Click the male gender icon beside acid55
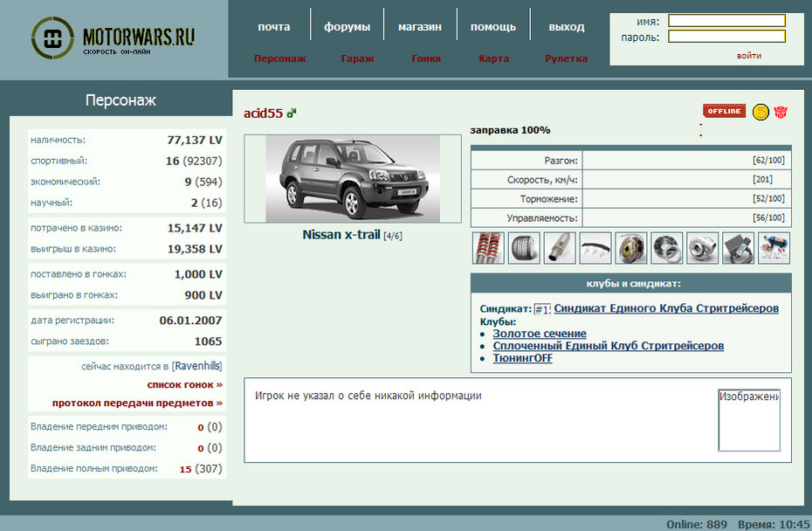The height and width of the screenshot is (531, 812). 292,113
